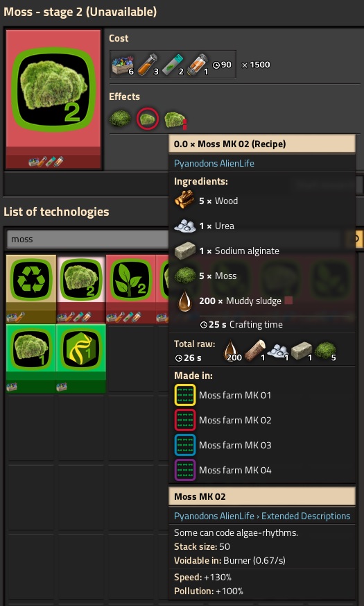The image size is (364, 606).
Task: Click the green py science vial icon
Action: click(x=173, y=65)
